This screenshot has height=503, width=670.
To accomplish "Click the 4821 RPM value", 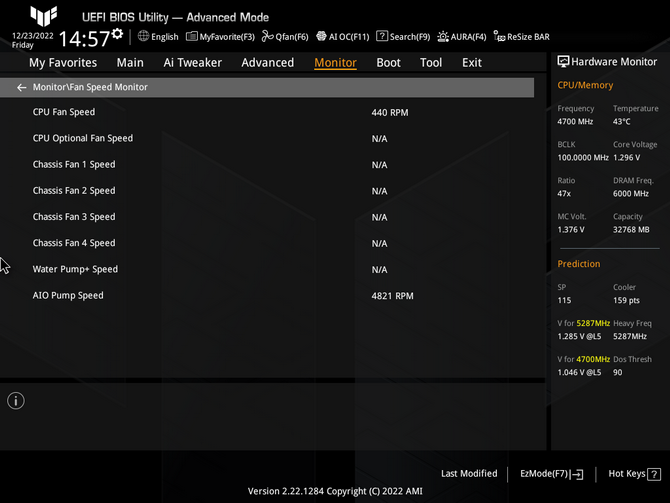I will tap(392, 296).
